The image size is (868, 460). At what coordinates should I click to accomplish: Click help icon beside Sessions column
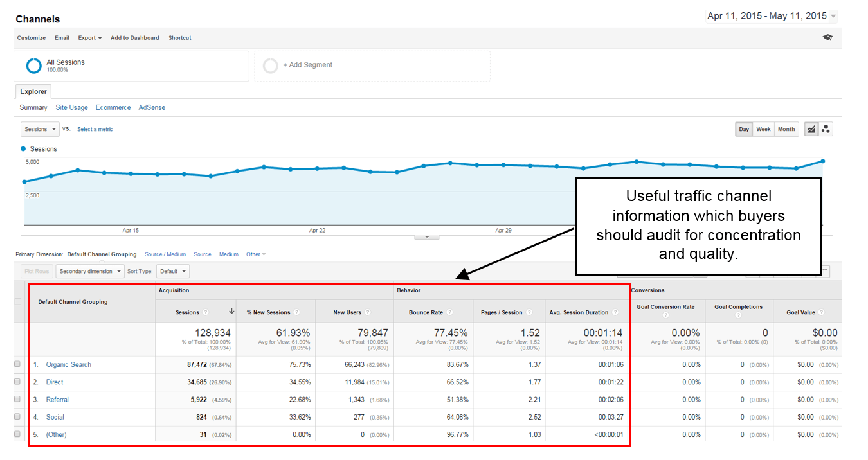pos(206,313)
